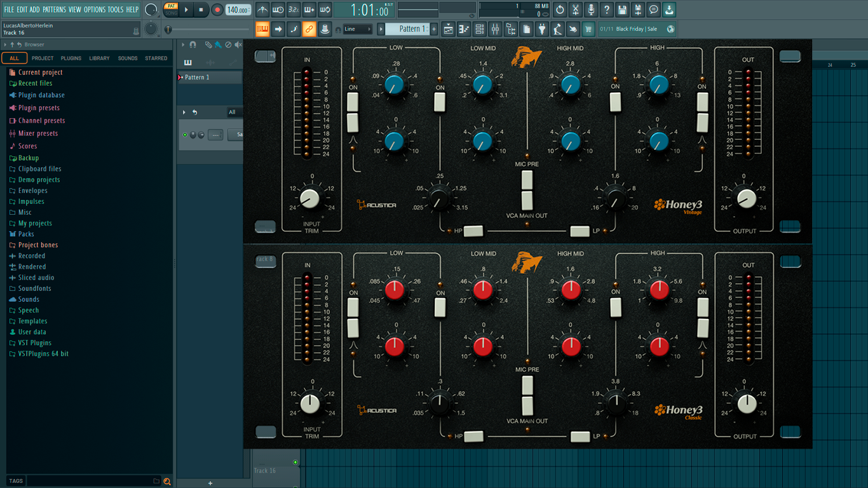Toggle loop recording icon

pyautogui.click(x=325, y=10)
